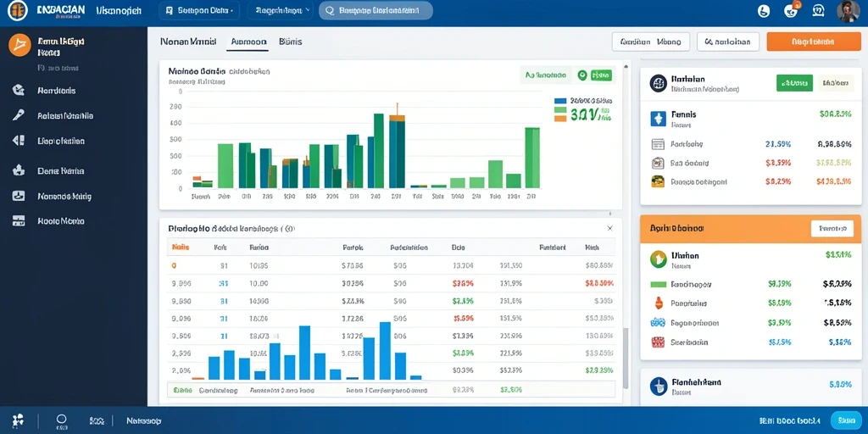
Task: Click the green button in the first right-hand card header
Action: (794, 83)
